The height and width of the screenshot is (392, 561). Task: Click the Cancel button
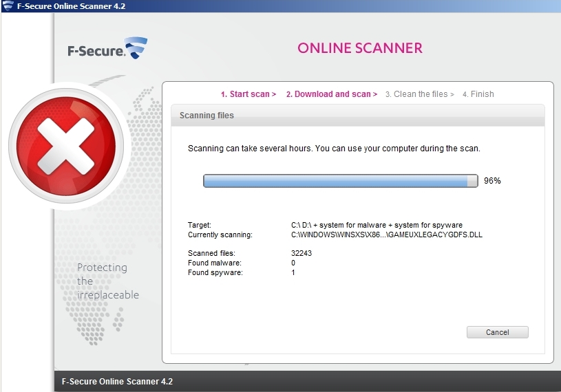497,332
